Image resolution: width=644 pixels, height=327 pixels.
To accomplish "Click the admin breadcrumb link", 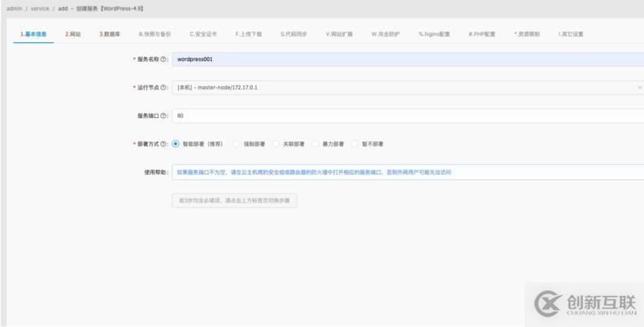I will [14, 7].
